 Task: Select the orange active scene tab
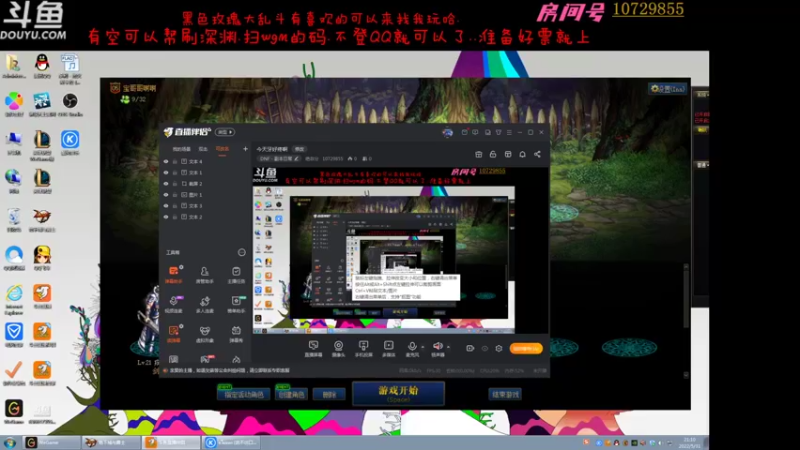222,149
